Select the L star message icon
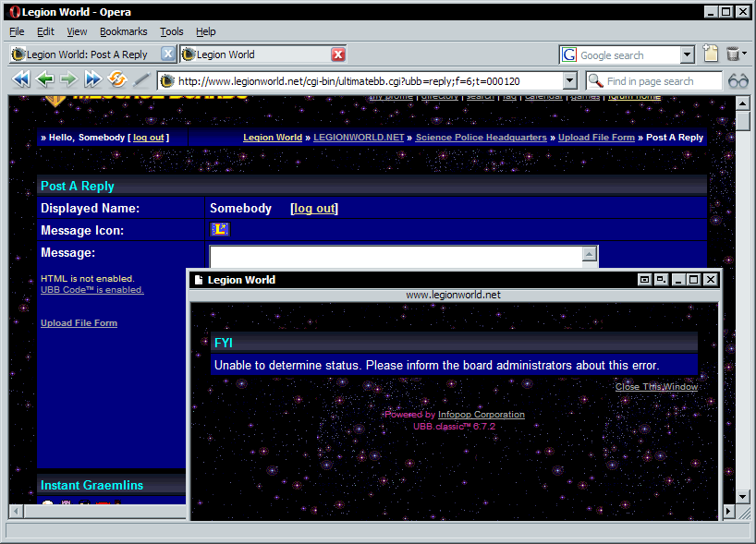The width and height of the screenshot is (756, 544). coord(220,229)
